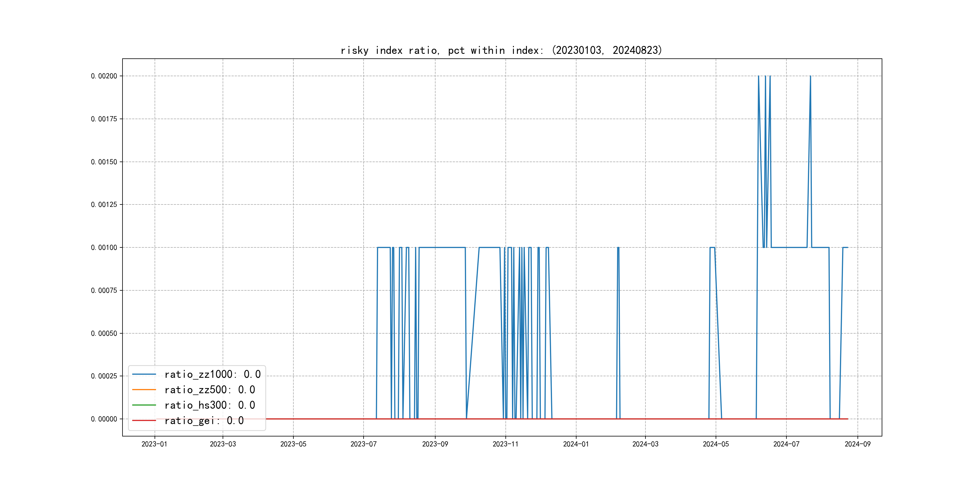Click the 2024-03 x-axis label
This screenshot has width=980, height=490.
pyautogui.click(x=645, y=444)
